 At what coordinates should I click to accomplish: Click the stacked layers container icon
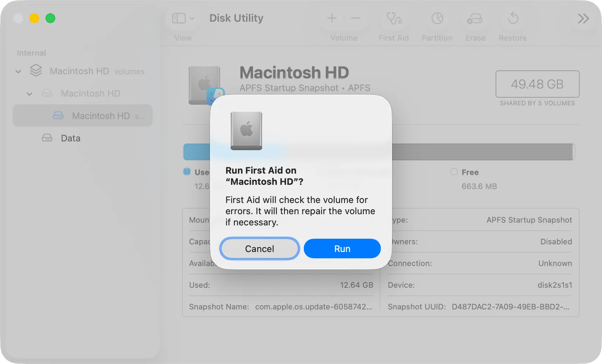[36, 70]
